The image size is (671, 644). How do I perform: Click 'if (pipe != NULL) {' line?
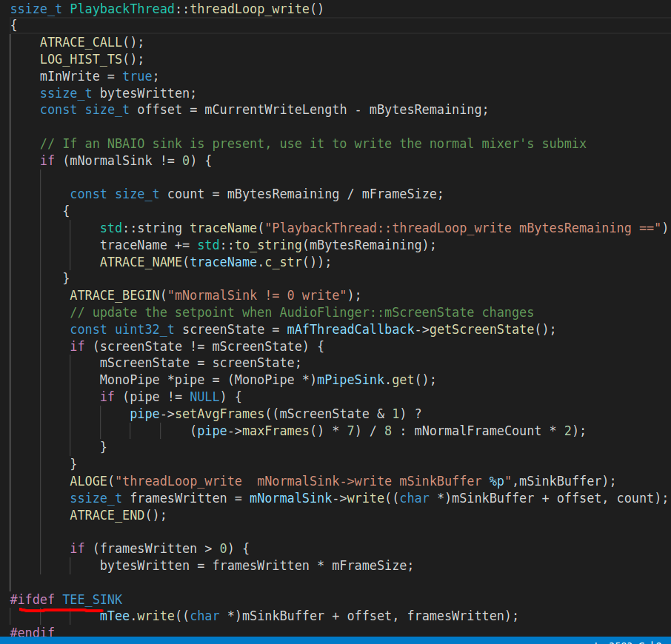tap(170, 397)
